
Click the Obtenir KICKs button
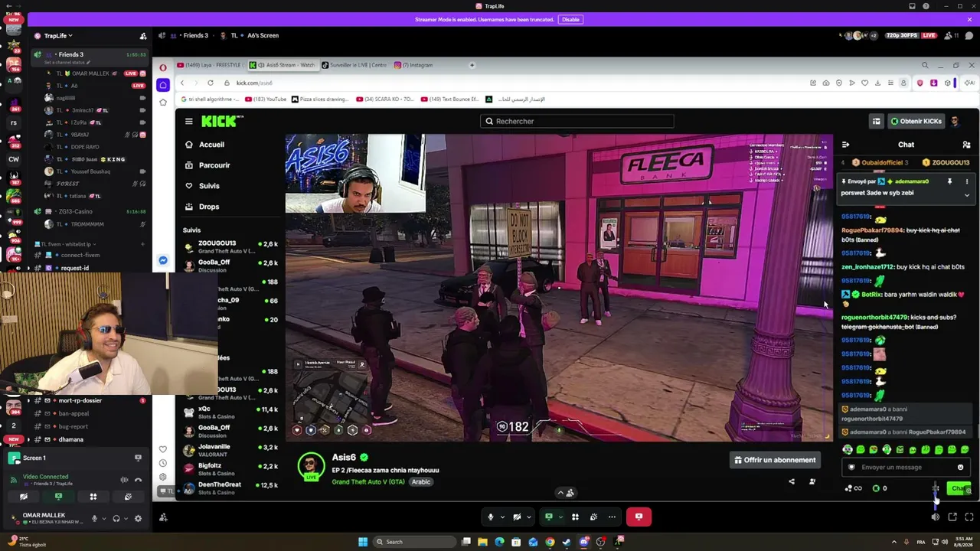coord(916,121)
